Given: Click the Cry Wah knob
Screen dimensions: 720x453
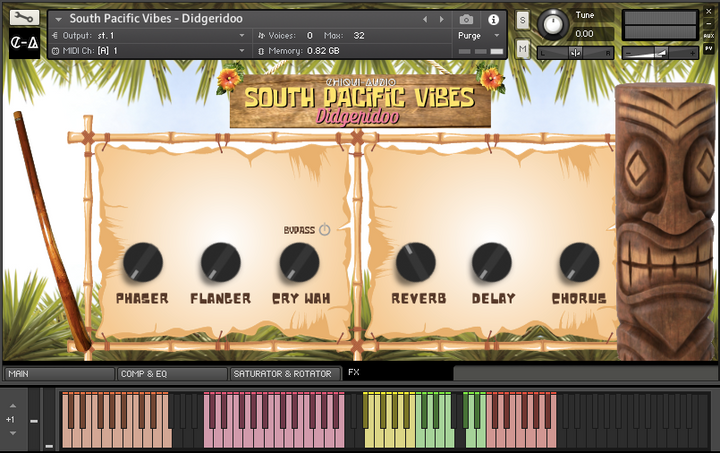Looking at the screenshot, I should pos(299,262).
